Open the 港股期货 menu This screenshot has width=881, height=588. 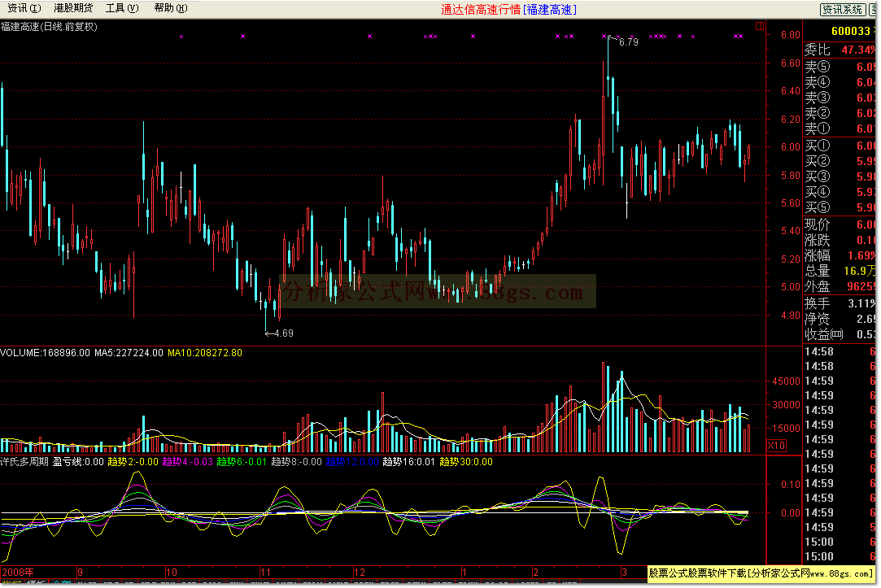point(73,8)
